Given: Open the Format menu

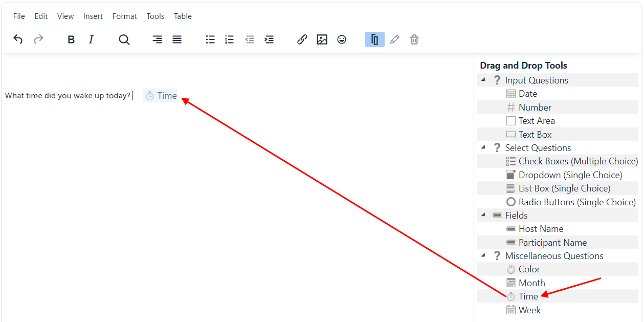Looking at the screenshot, I should [x=124, y=16].
